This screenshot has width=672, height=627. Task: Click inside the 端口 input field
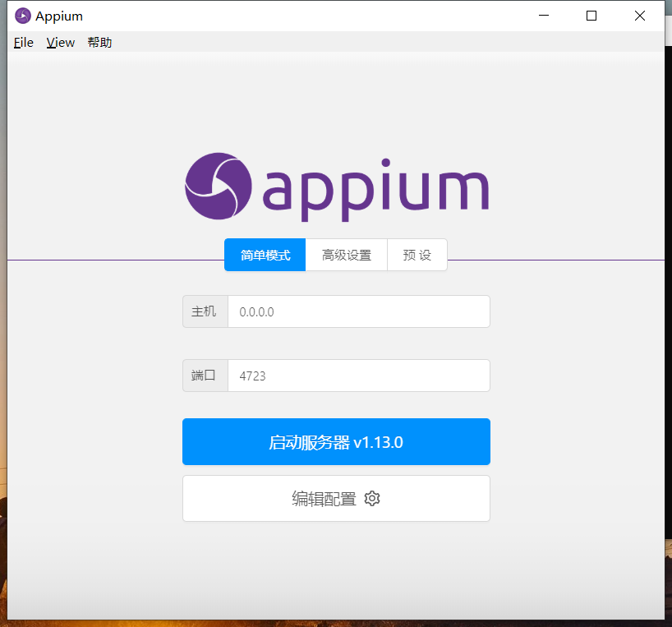[359, 376]
